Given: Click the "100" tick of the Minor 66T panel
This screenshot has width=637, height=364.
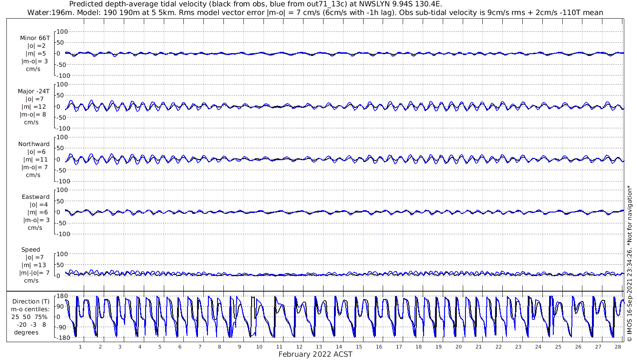Looking at the screenshot, I should pyautogui.click(x=62, y=31).
